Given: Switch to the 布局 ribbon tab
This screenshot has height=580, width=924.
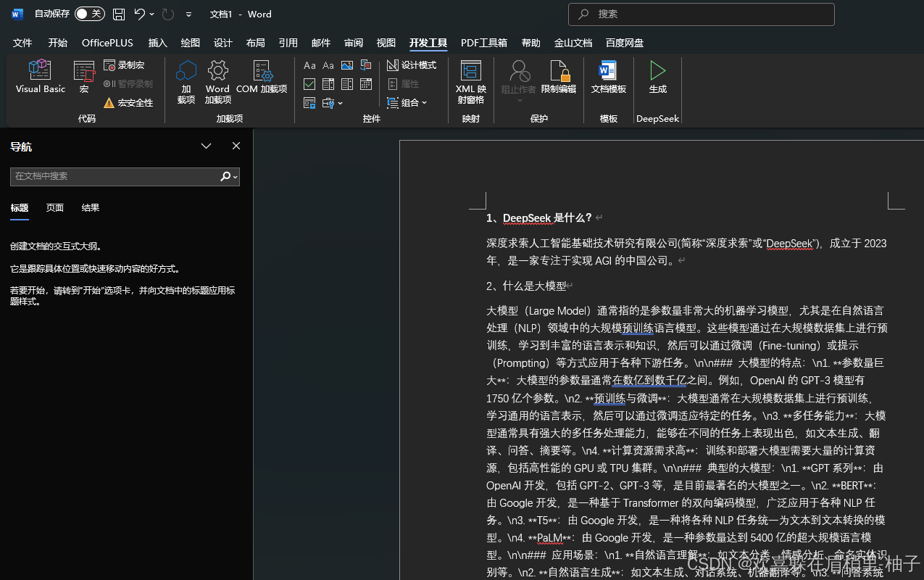Looking at the screenshot, I should point(255,43).
